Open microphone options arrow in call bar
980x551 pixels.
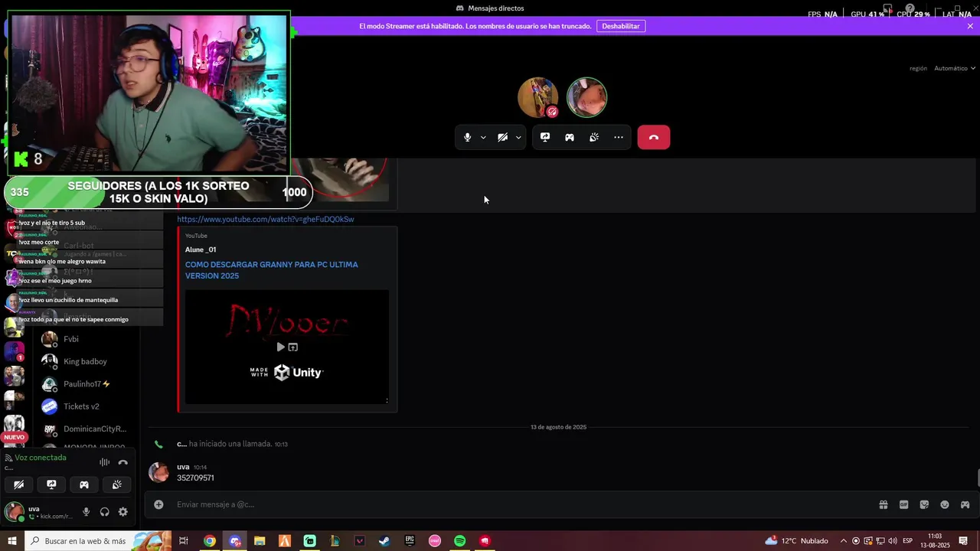[x=483, y=138]
